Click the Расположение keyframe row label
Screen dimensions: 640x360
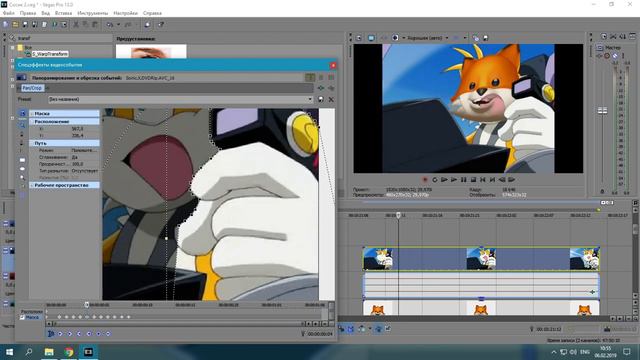(32, 311)
